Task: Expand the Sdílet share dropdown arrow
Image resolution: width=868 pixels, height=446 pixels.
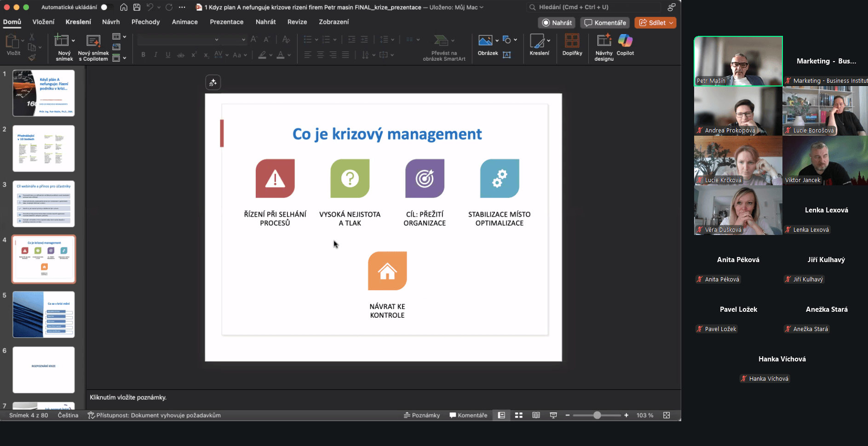Action: point(671,23)
